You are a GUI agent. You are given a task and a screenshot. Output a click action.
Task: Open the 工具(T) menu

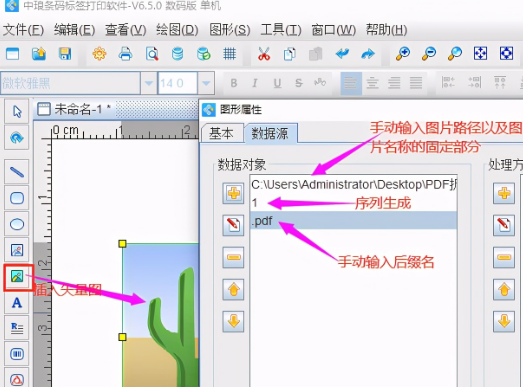(281, 30)
